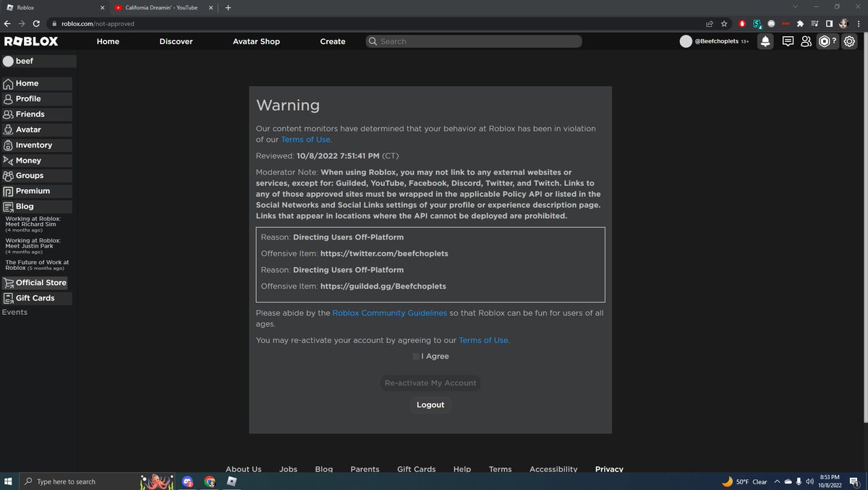Open the Roblox settings gear
Viewport: 868px width, 490px height.
[849, 41]
